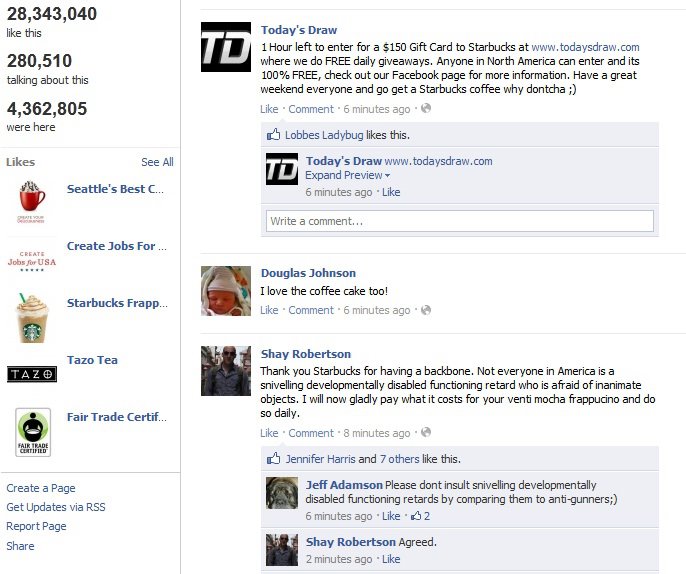686x574 pixels.
Task: Open See All likes list
Action: coord(157,162)
